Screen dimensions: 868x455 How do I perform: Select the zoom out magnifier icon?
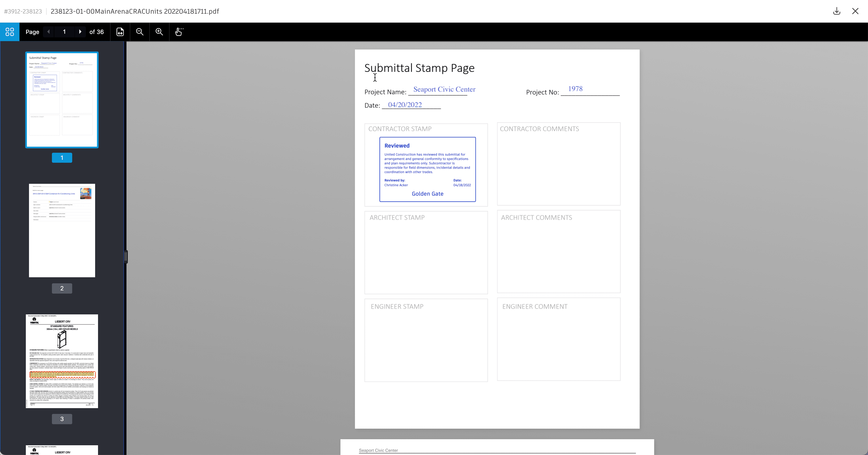click(x=140, y=32)
